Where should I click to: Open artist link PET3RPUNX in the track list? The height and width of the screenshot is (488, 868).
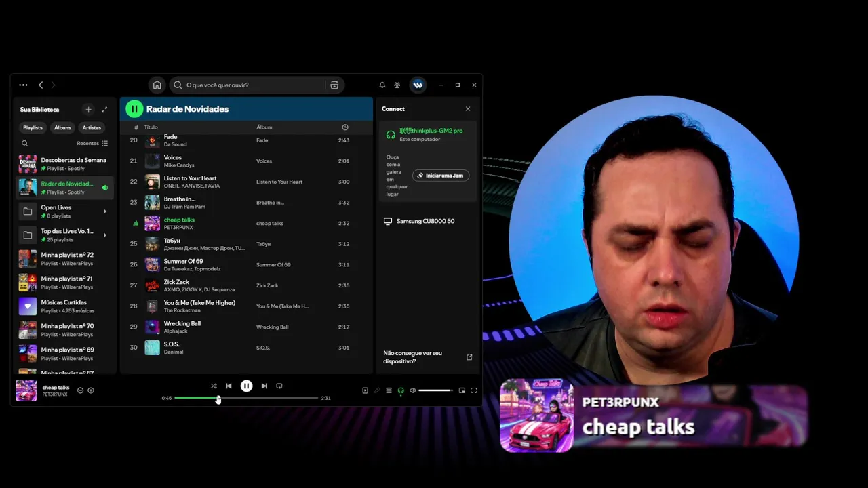click(x=178, y=228)
